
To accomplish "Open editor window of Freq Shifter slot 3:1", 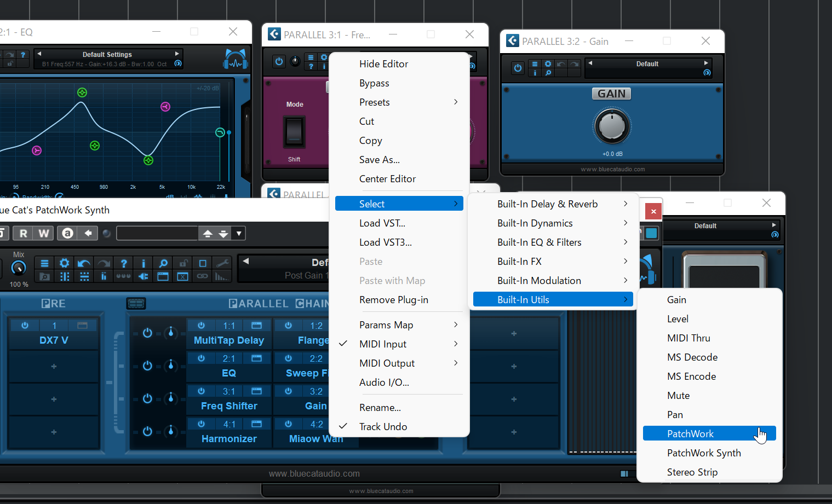I will 256,391.
